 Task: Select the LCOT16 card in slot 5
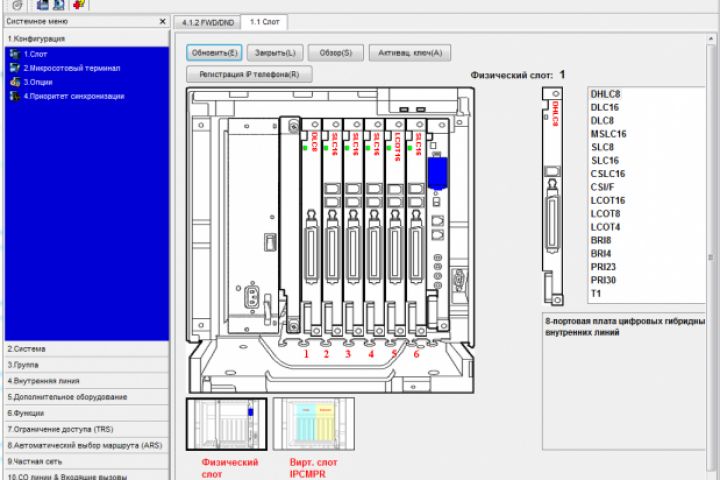pos(396,227)
